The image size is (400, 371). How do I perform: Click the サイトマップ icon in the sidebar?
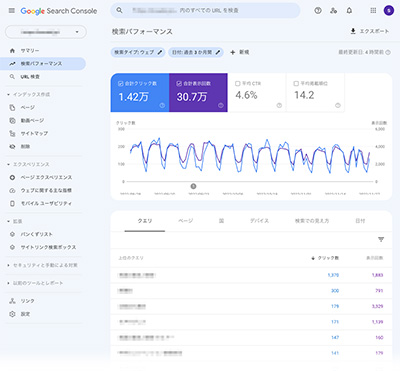(x=12, y=133)
